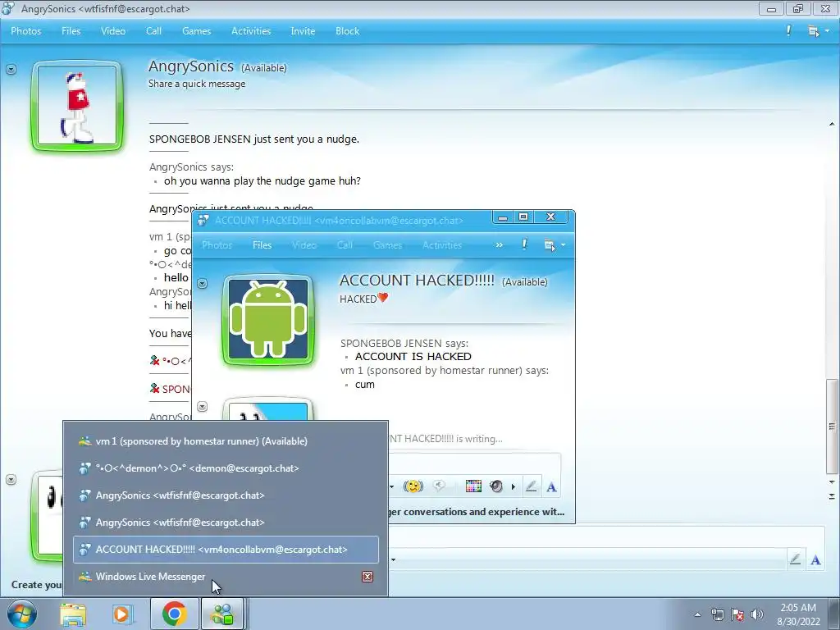Toggle the speaker sound icon in chat toolbar
The width and height of the screenshot is (840, 630).
pos(496,486)
